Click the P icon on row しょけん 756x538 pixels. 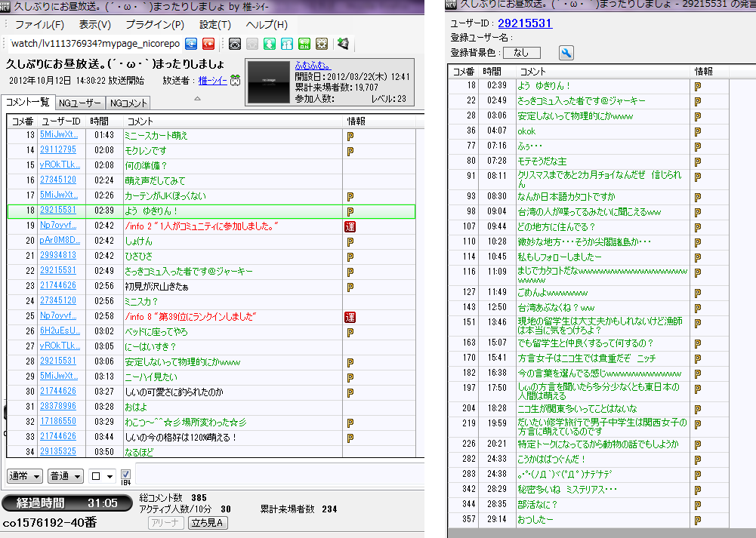[x=350, y=241]
